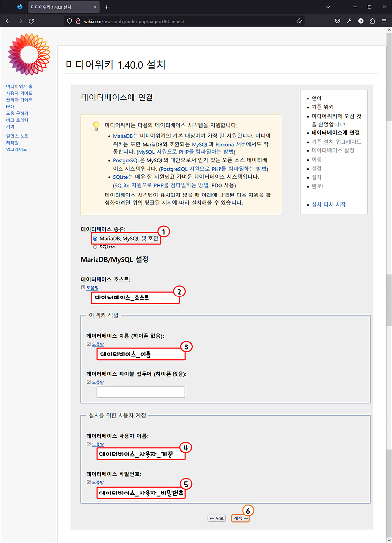Click 도움말 link under 테이블 접두어
Image resolution: width=392 pixels, height=543 pixels.
[x=98, y=382]
